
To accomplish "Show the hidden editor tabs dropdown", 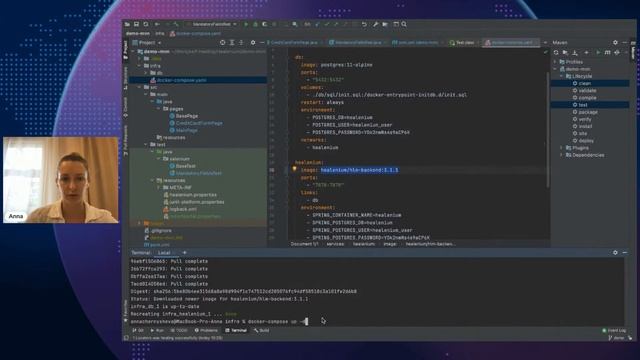I will pos(545,42).
